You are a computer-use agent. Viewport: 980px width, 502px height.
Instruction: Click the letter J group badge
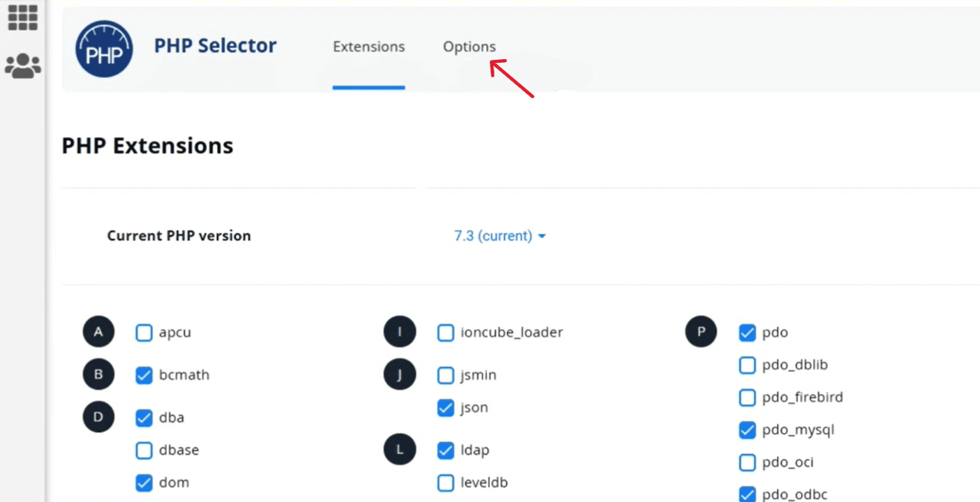tap(400, 375)
